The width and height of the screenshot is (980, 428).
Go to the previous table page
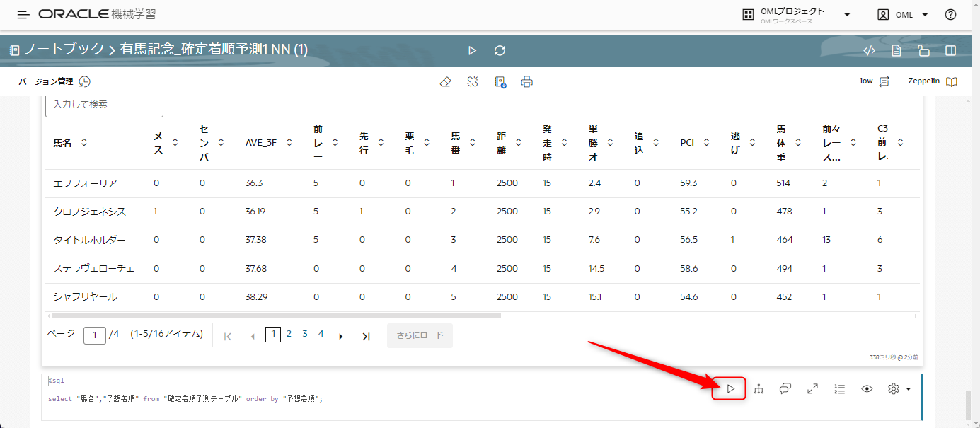[x=253, y=337]
